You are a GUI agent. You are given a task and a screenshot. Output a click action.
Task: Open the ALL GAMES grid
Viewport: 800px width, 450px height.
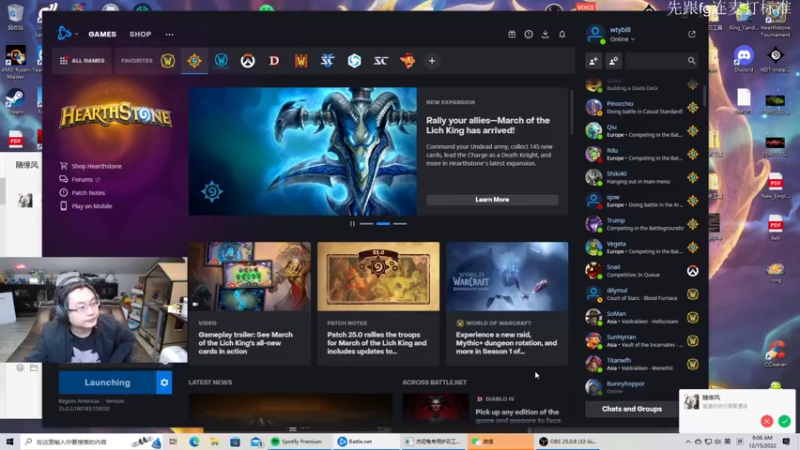tap(82, 61)
